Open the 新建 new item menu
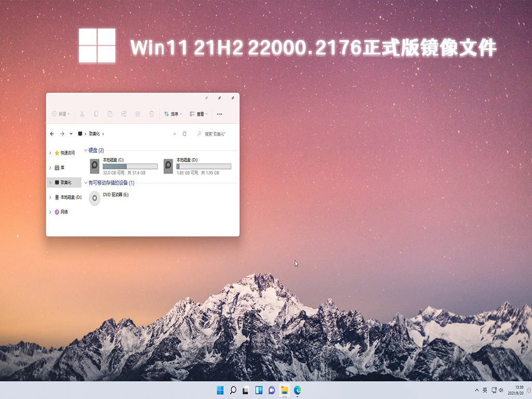532x399 pixels. 60,114
